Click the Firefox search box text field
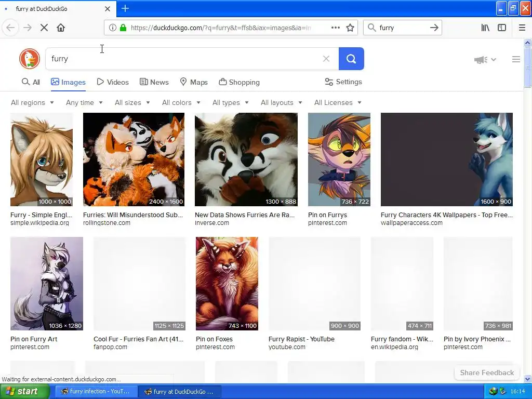The height and width of the screenshot is (399, 532). [402, 28]
